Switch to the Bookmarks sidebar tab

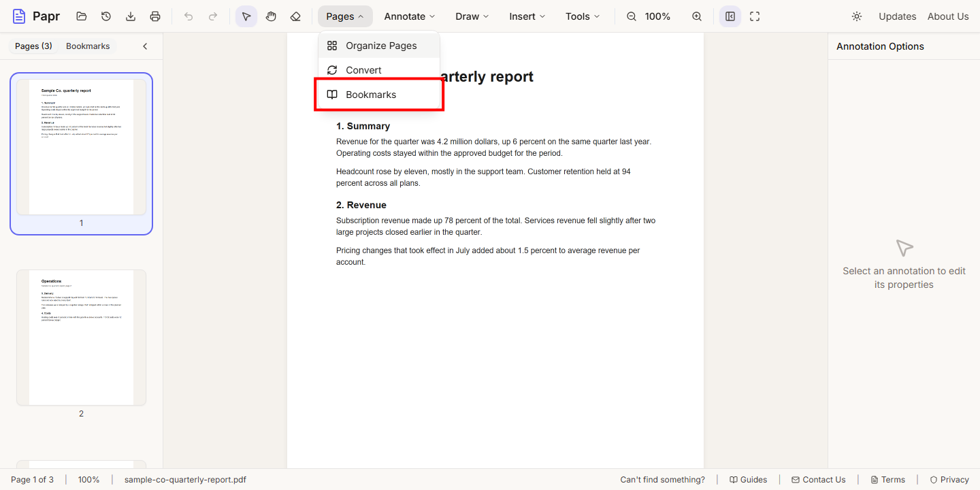pos(88,46)
